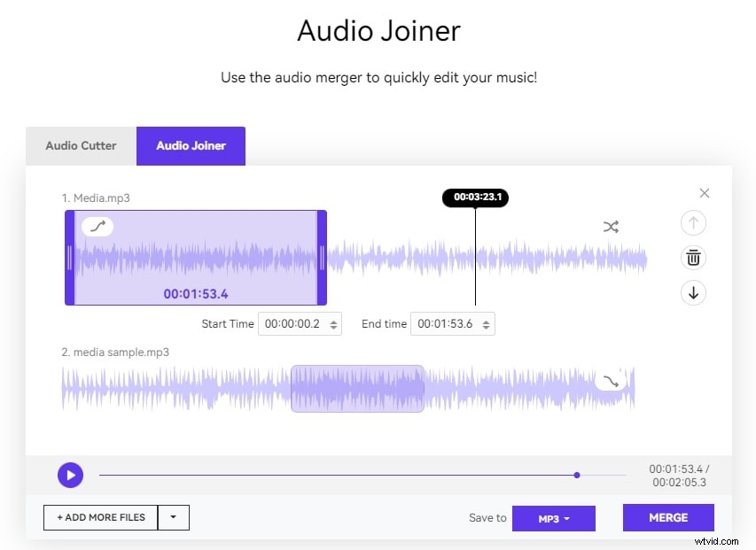
Task: Click the playback progress slider handle
Action: 576,475
